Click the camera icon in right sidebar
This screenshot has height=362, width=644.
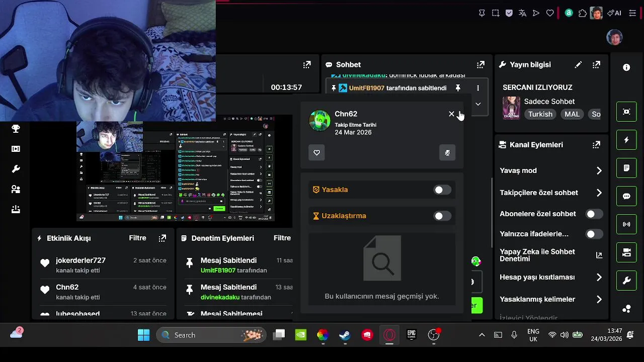pos(626,252)
